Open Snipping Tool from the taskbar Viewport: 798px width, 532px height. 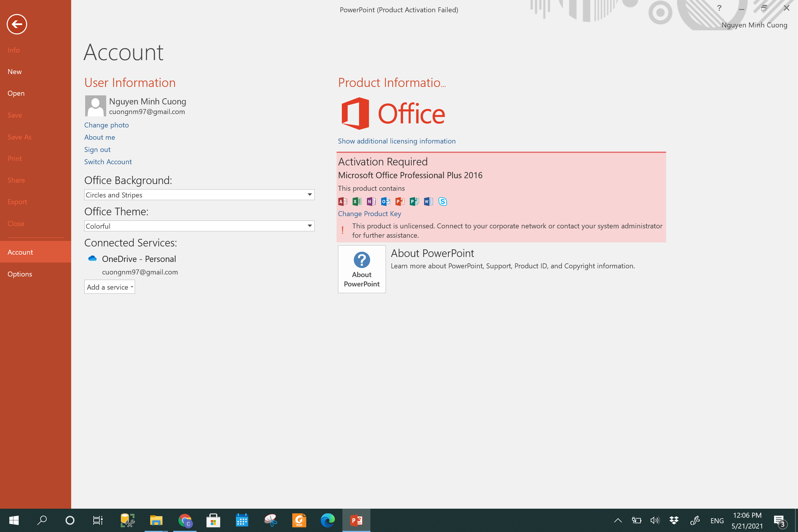[x=271, y=520]
